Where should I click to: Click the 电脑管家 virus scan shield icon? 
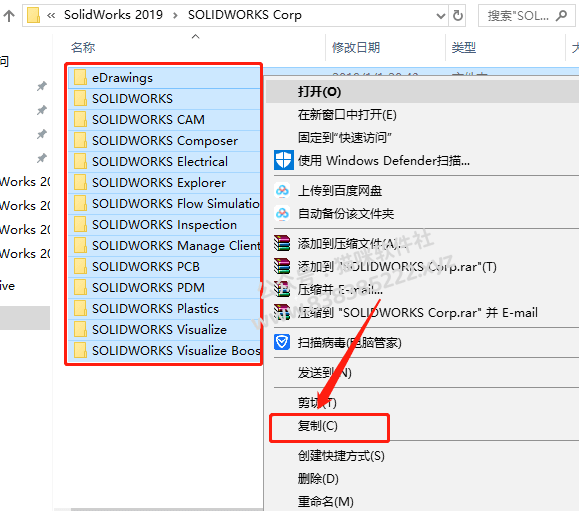click(x=282, y=342)
